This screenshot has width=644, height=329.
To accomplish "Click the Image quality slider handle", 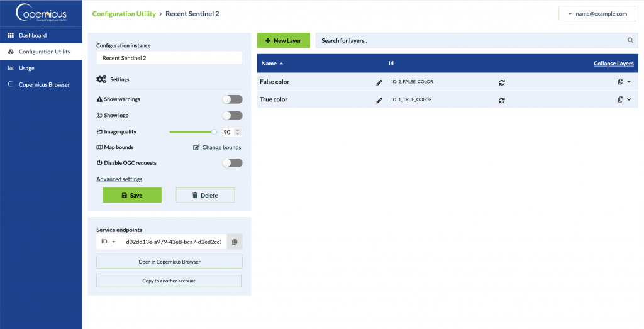I will [214, 132].
